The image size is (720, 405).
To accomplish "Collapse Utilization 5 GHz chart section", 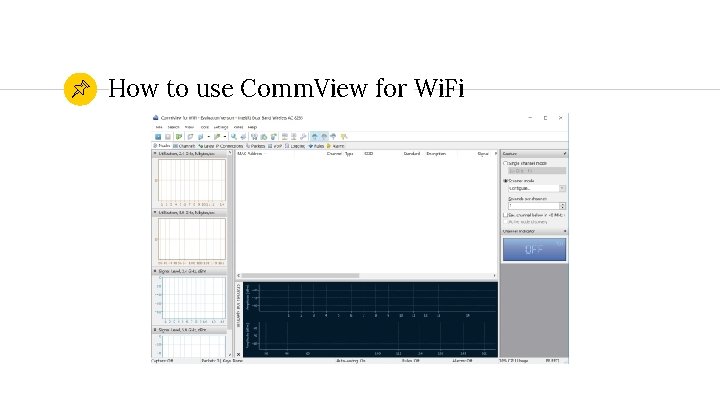I will click(155, 213).
